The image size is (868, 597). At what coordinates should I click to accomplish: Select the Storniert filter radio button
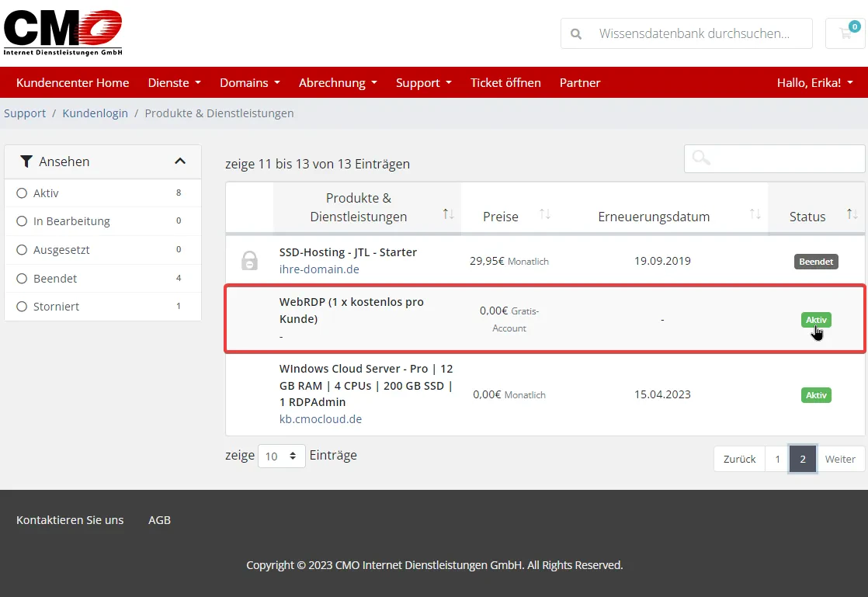pos(22,307)
